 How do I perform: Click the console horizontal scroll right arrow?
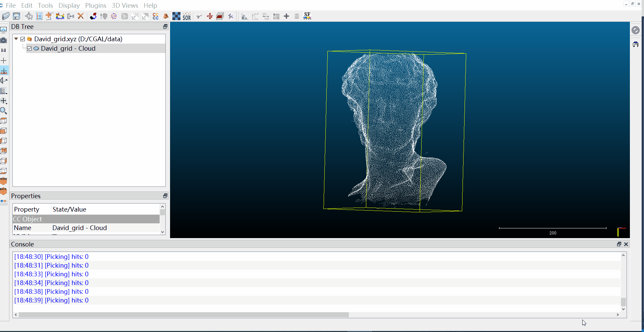[x=618, y=315]
